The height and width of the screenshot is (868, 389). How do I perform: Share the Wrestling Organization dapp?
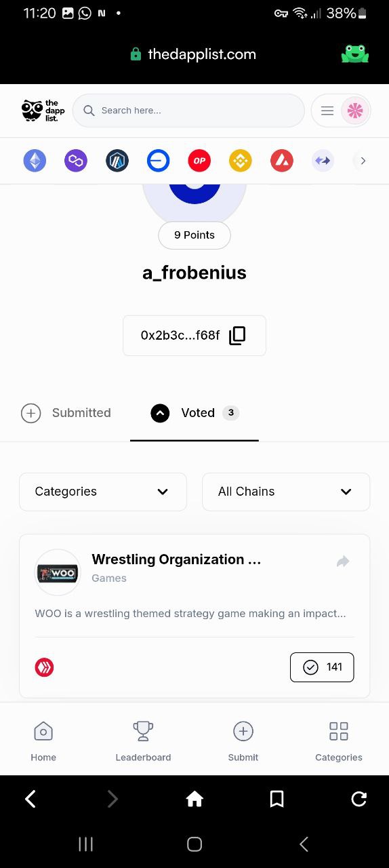tap(343, 561)
